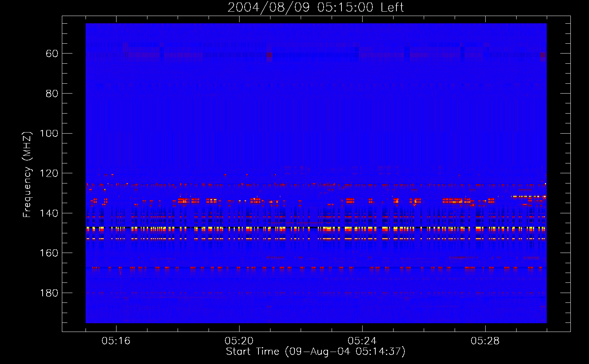The image size is (589, 364).
Task: Click the "Frequency (MHZ)" axis label
Action: [x=27, y=174]
